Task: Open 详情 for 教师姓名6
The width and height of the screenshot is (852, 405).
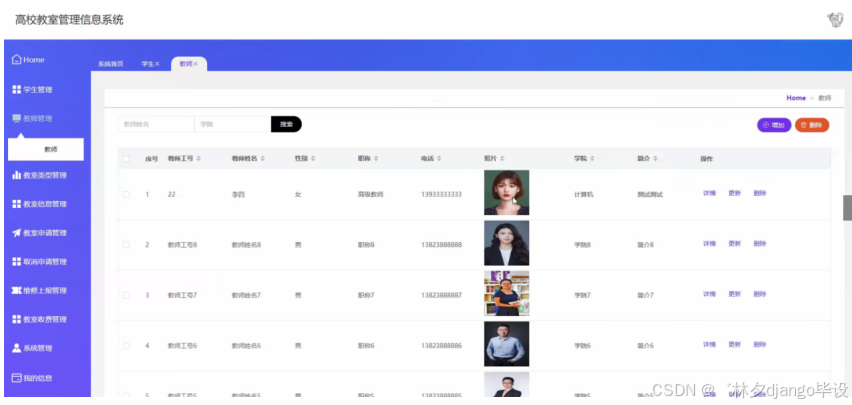Action: 709,344
